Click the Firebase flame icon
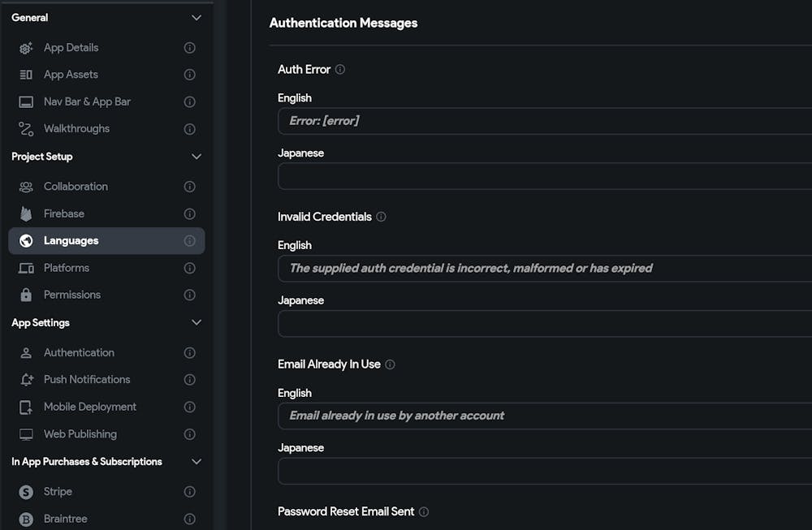This screenshot has height=530, width=812. [x=25, y=213]
